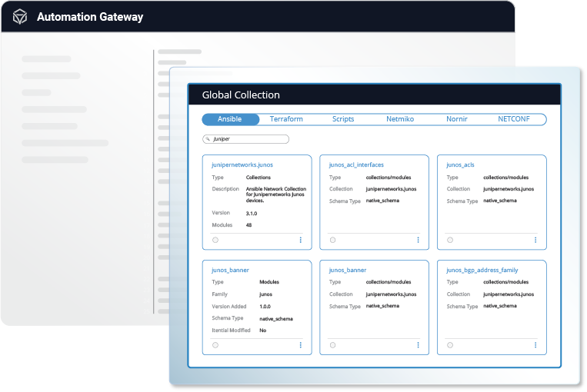Select the junos_bgp_address_family card radio button
The width and height of the screenshot is (587, 392).
point(450,345)
